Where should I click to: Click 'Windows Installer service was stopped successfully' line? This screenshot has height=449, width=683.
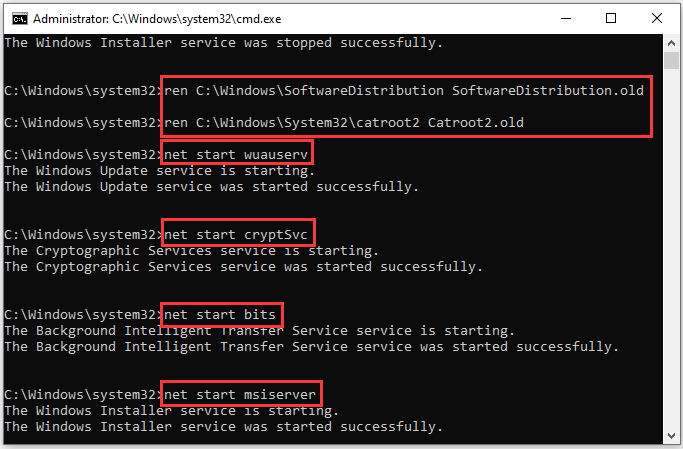224,43
